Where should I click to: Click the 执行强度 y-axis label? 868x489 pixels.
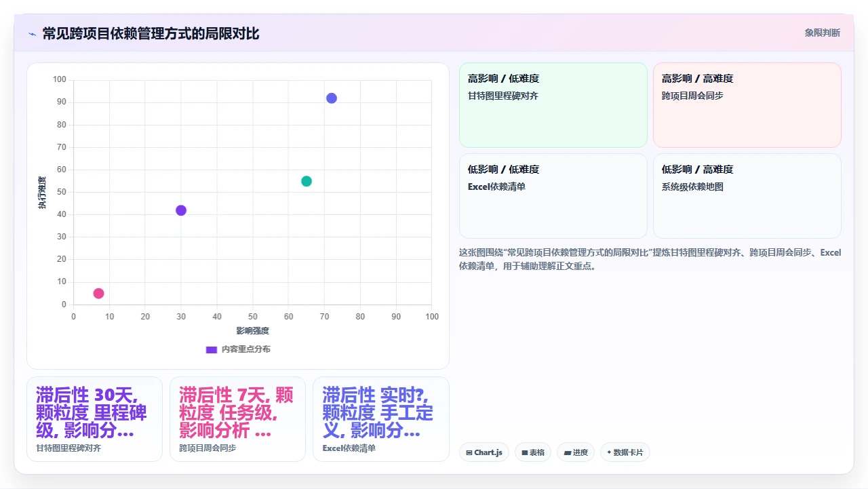(42, 193)
